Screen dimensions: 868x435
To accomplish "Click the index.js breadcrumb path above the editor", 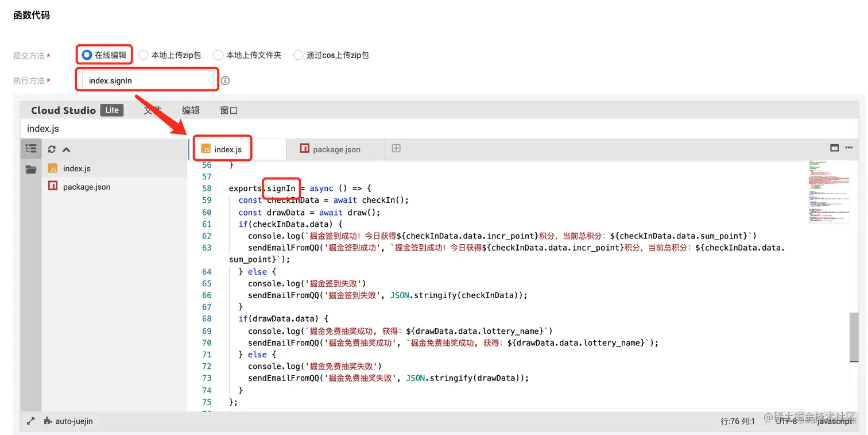I will pyautogui.click(x=43, y=128).
